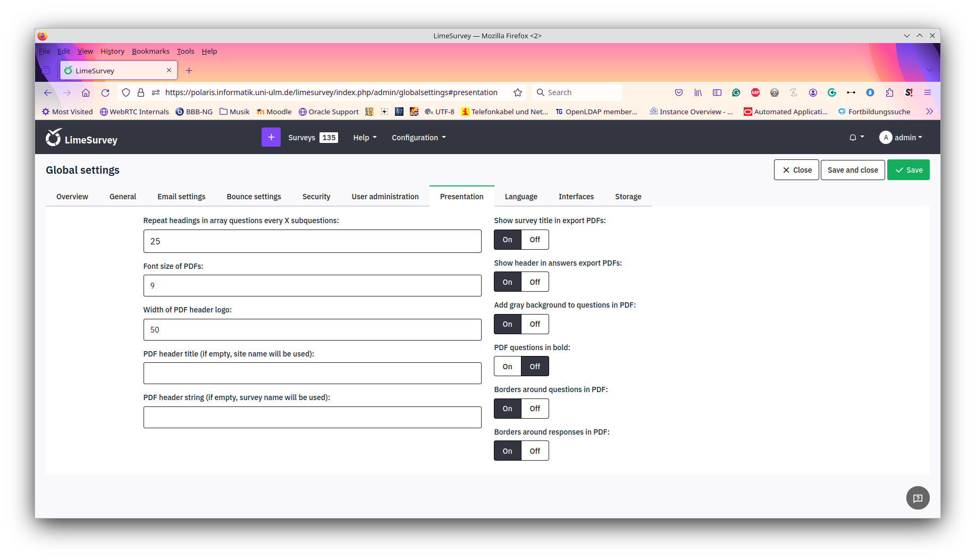Open the chat feedback bubble icon
This screenshot has width=976, height=560.
click(918, 498)
